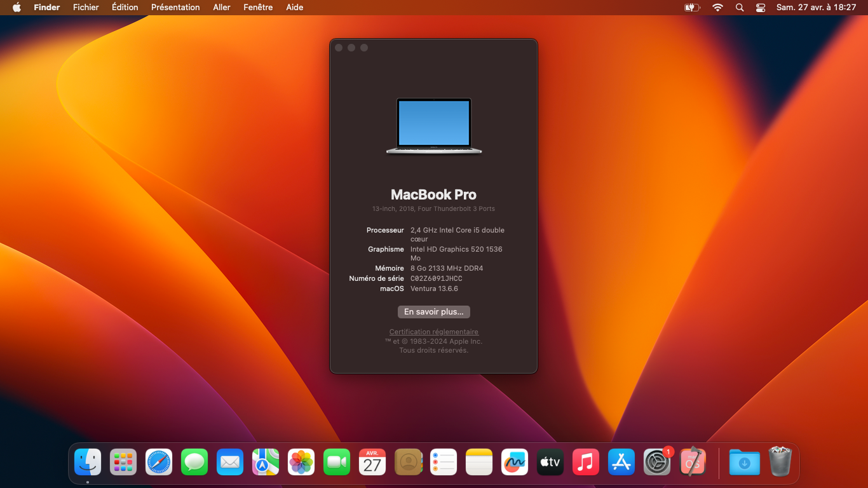Click the En savoir plus... button
Image resolution: width=868 pixels, height=488 pixels.
tap(434, 312)
